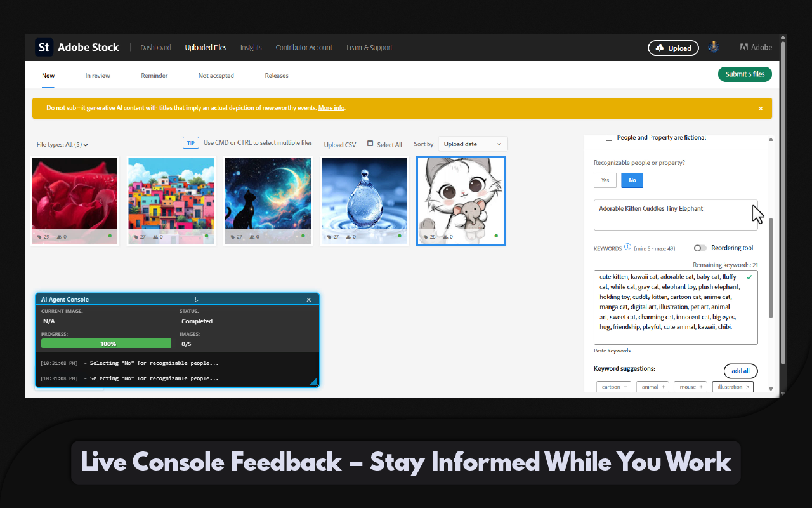
Task: Click the Paste Keywords link
Action: pyautogui.click(x=613, y=351)
